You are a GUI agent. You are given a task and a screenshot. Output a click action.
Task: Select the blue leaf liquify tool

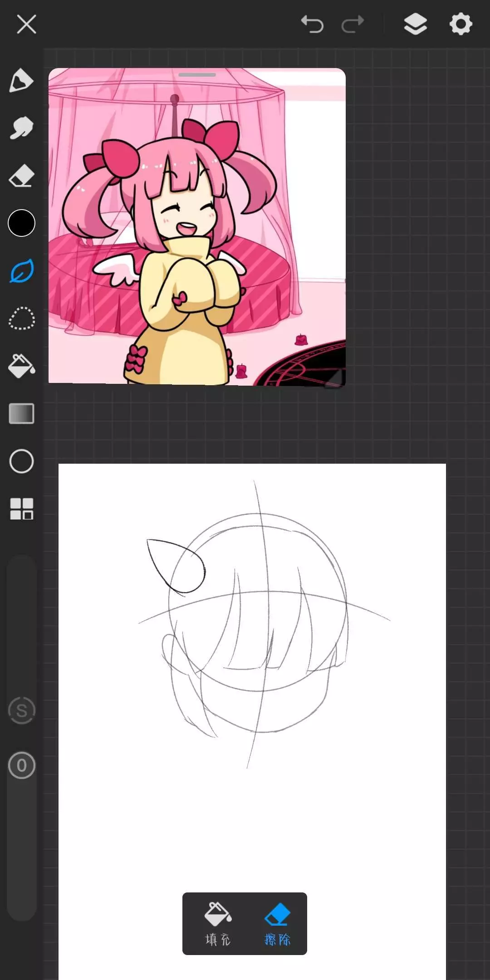pos(21,271)
